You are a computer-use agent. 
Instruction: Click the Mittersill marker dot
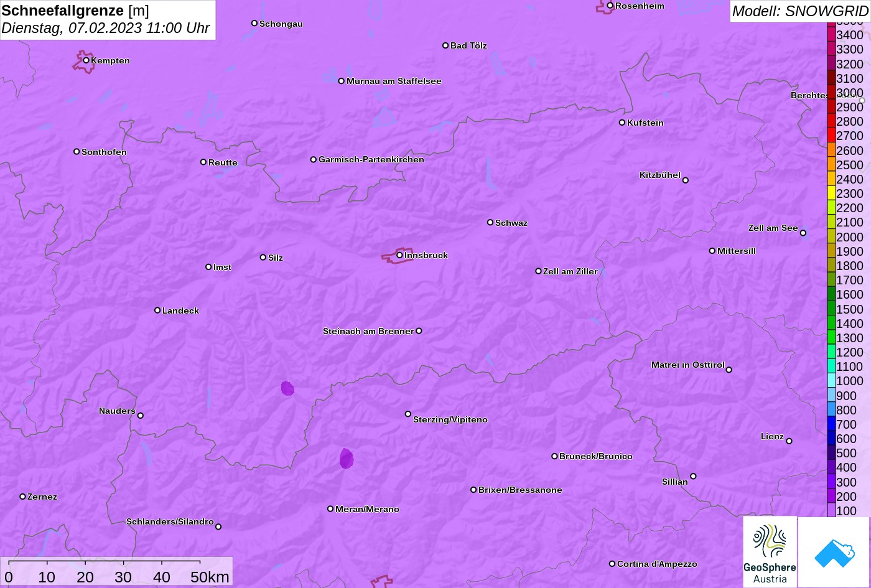(x=712, y=251)
